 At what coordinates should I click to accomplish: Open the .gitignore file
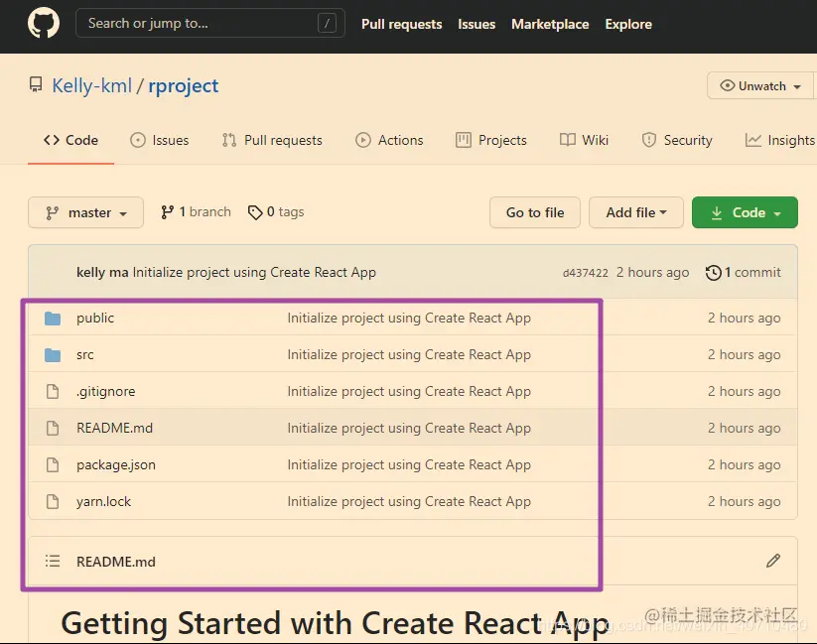106,391
